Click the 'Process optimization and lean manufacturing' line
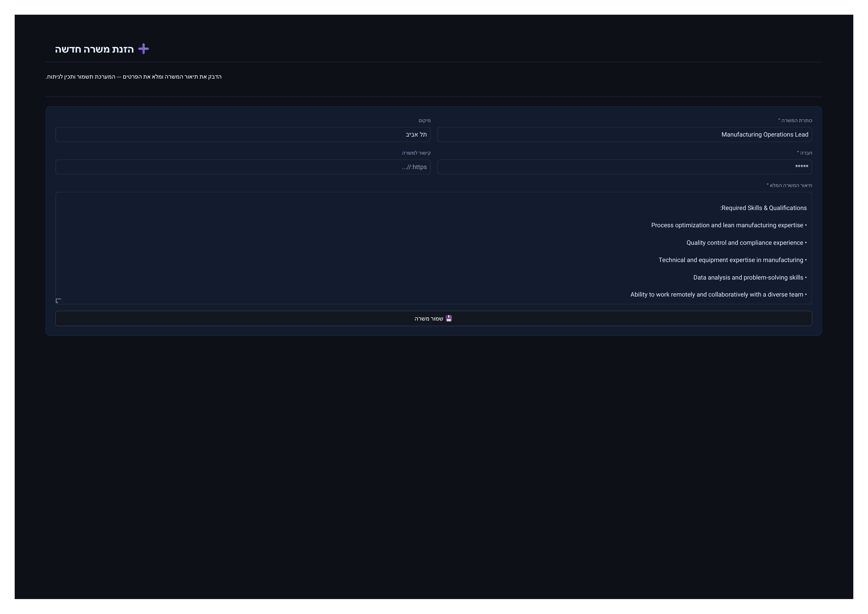 click(729, 225)
